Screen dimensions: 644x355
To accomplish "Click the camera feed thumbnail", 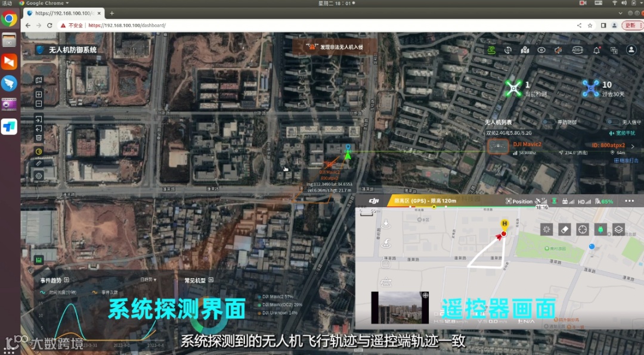I will click(400, 308).
